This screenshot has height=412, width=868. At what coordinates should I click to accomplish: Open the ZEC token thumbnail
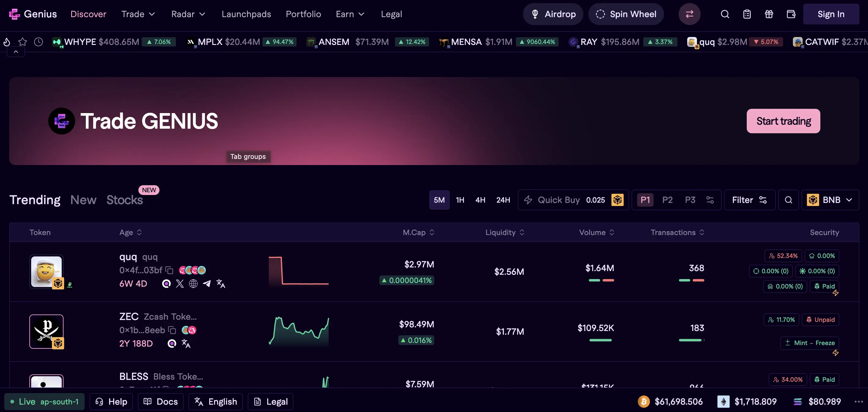point(46,331)
